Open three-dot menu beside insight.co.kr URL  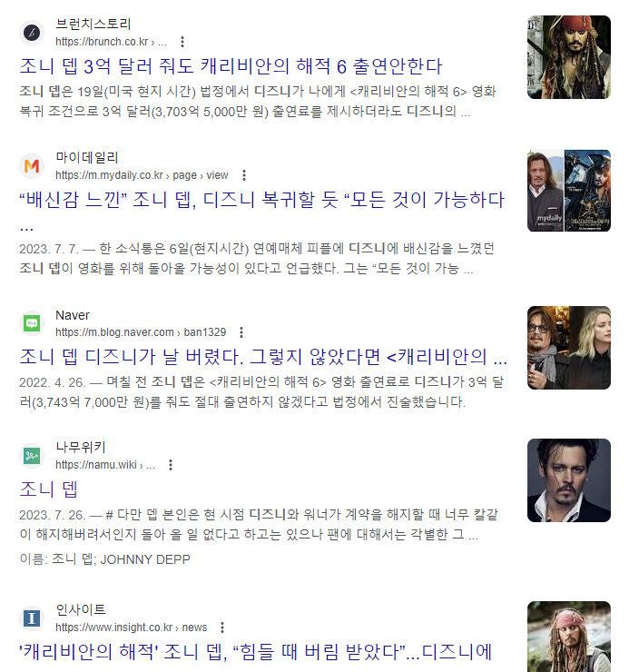(222, 628)
